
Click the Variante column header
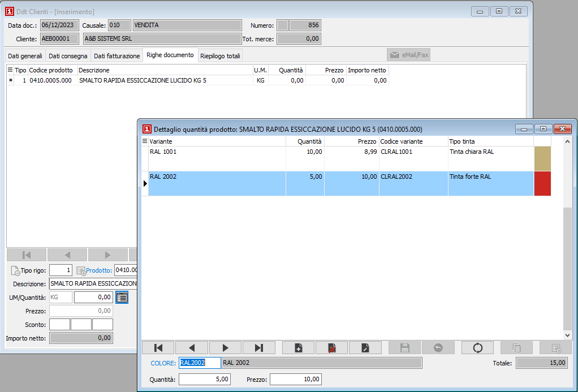pyautogui.click(x=217, y=141)
